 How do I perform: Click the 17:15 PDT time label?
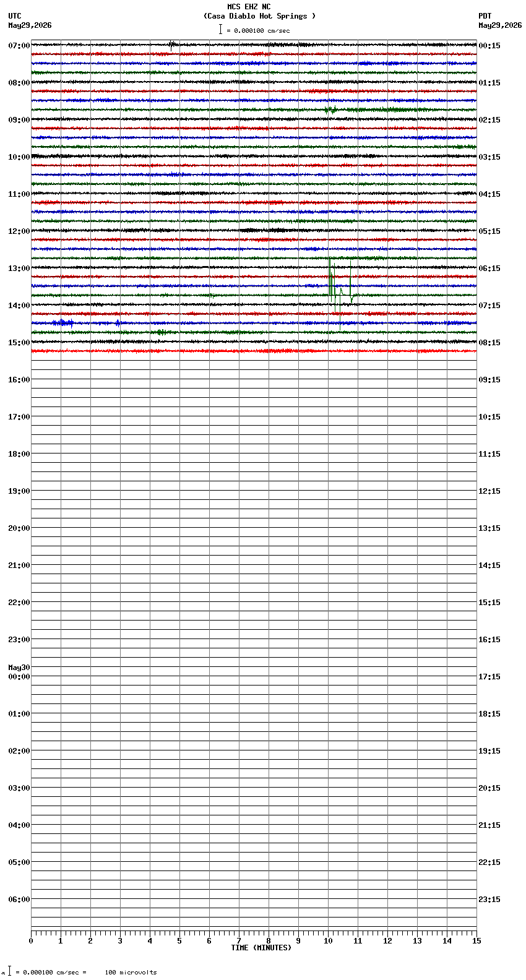(489, 676)
